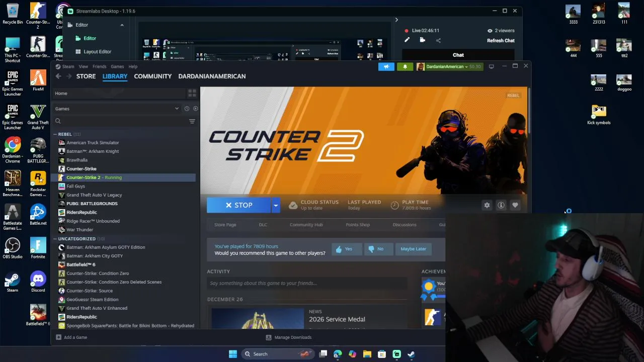
Task: Click Refresh Chat in Streamlabs
Action: pos(501,41)
